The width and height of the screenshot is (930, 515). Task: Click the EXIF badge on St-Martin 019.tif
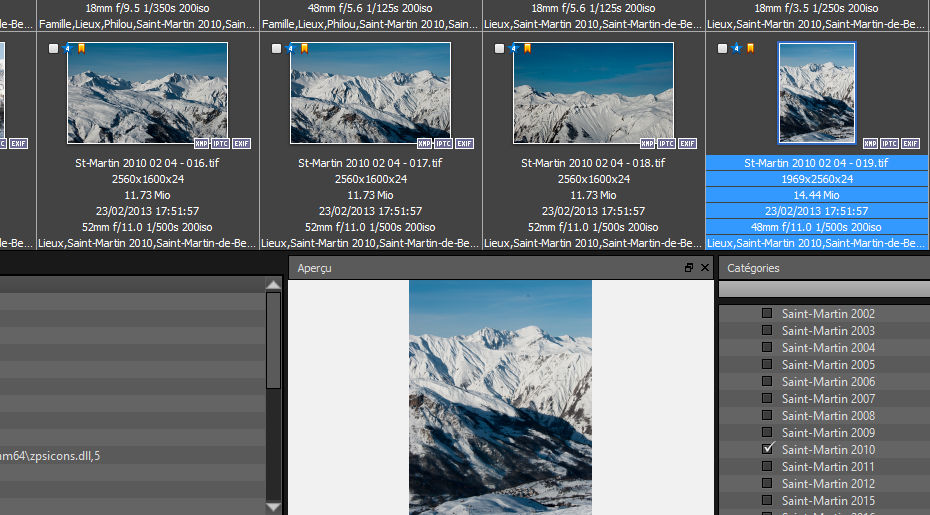910,144
